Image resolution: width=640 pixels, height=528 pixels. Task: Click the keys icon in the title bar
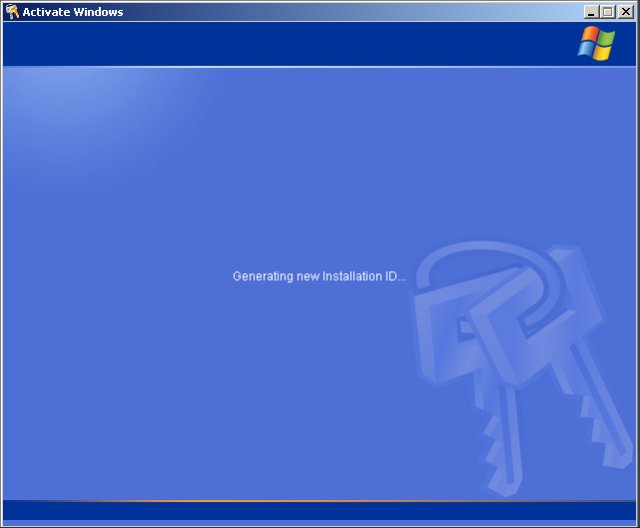point(12,12)
